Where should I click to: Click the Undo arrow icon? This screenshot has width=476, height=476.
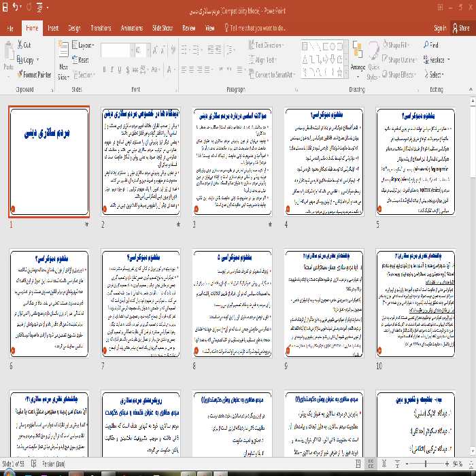click(x=16, y=7)
